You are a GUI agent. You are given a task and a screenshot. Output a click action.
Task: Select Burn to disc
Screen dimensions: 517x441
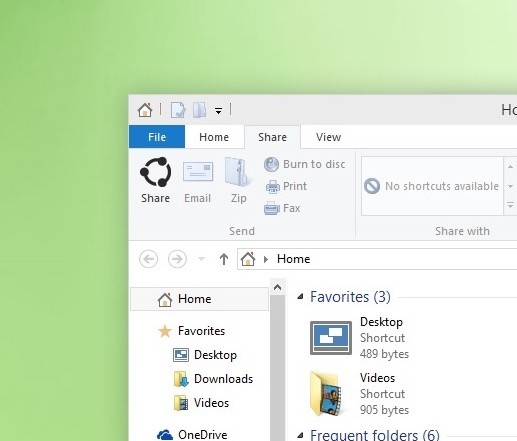point(305,164)
